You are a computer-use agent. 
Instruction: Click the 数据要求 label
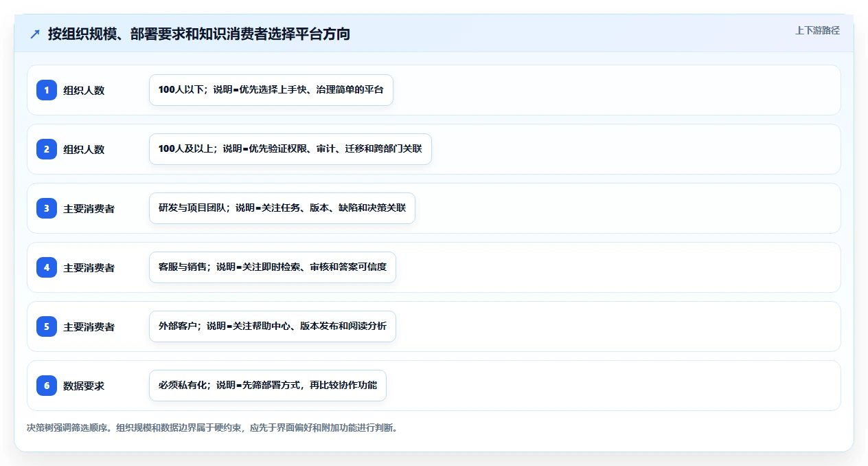(x=84, y=386)
